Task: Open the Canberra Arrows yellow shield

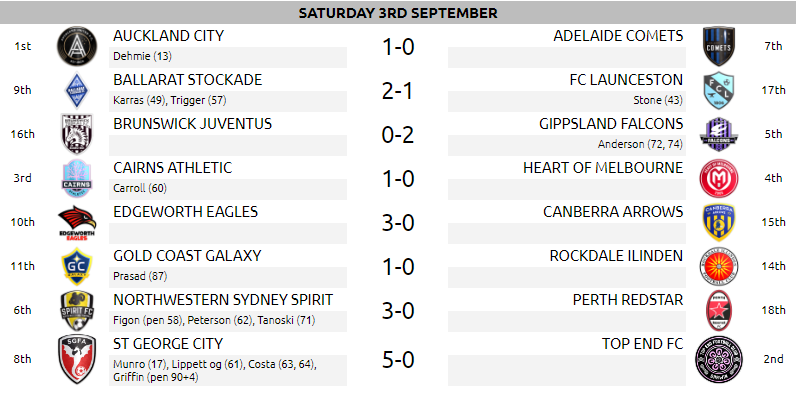Action: pos(719,222)
